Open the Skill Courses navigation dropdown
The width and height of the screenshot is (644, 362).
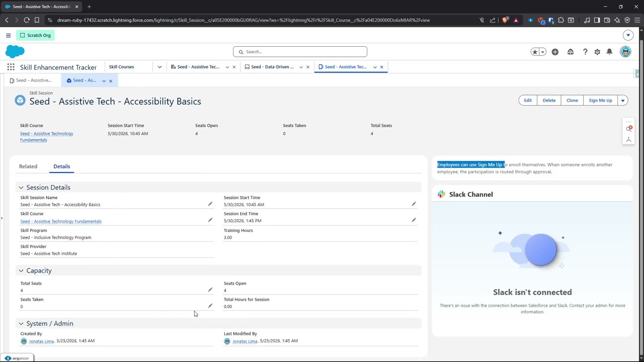coord(159,67)
